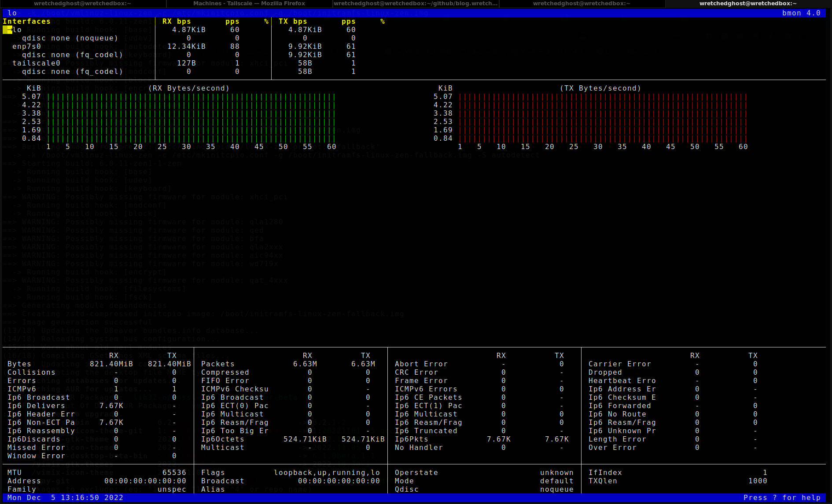Click the TX bps column header

pyautogui.click(x=293, y=22)
